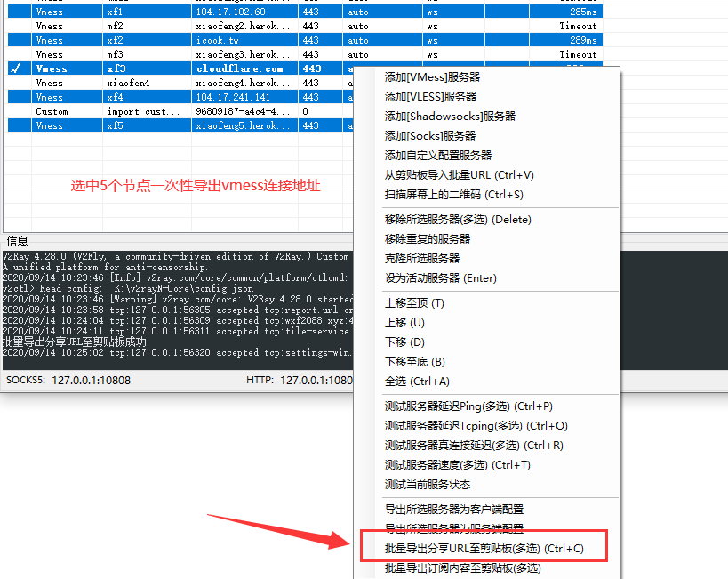Click HTTP: 127.0.0.1 status bar entry
Viewport: 728px width, 579px height.
coord(300,380)
